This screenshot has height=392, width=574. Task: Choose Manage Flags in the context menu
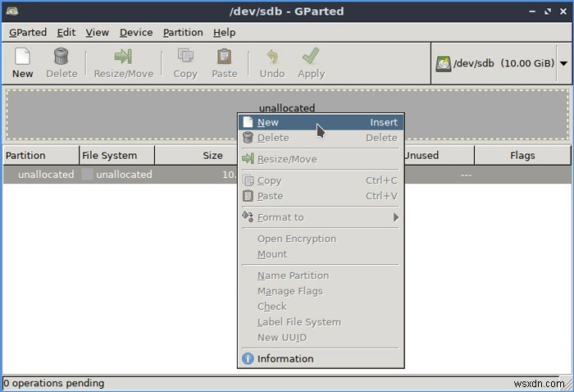pos(321,291)
